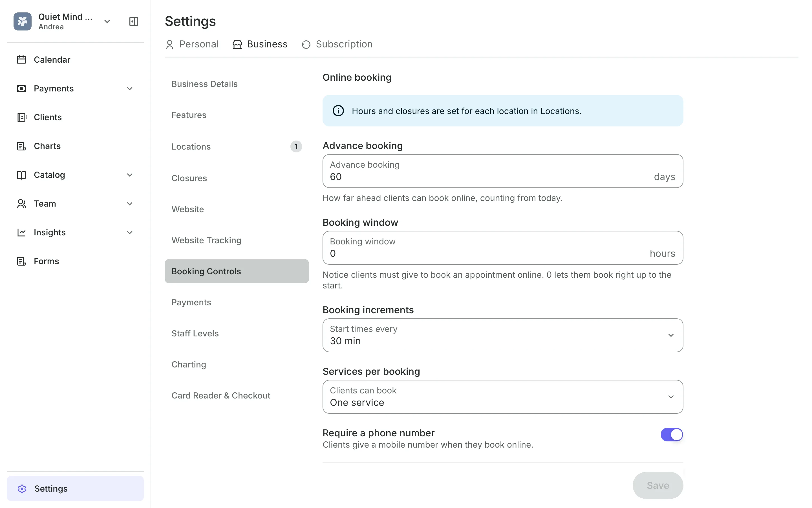Click the Save button
Screen dimensions: 812x508
point(658,485)
